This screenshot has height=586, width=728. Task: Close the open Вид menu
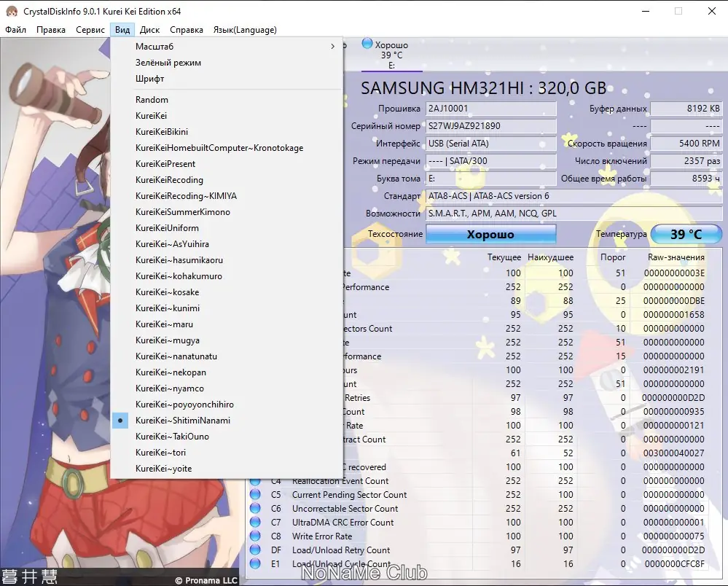click(x=122, y=30)
